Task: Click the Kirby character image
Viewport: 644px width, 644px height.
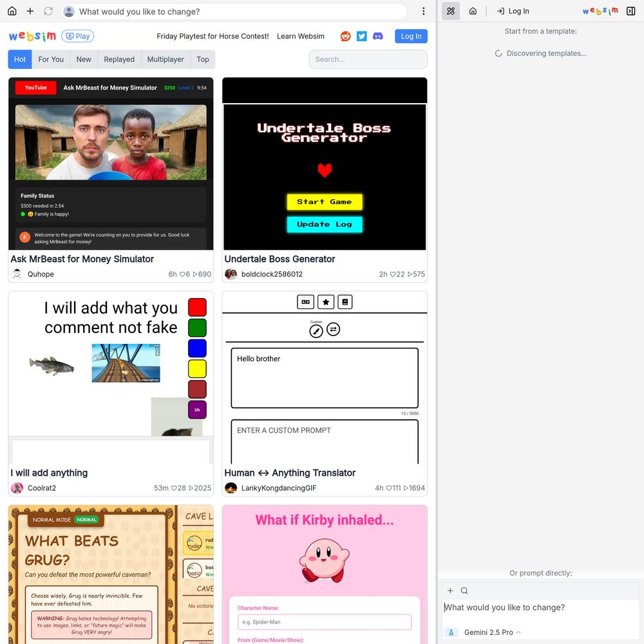Action: click(325, 561)
